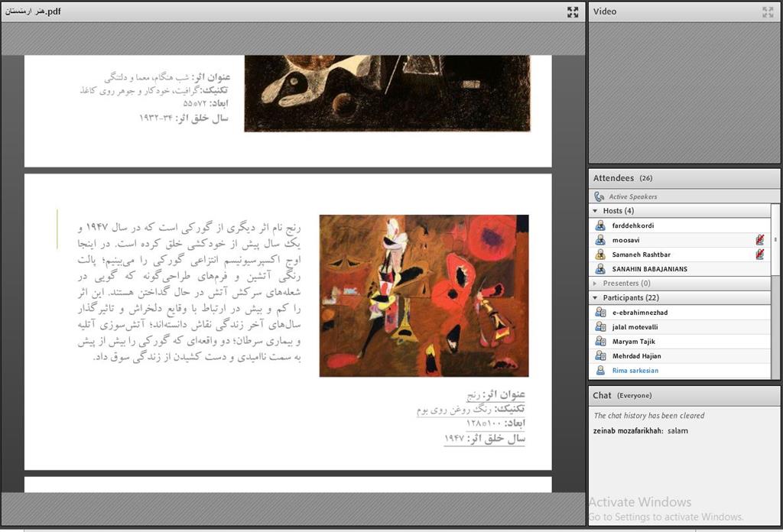This screenshot has width=783, height=532.
Task: Click the user icon beside Rima sarkesian
Action: 600,370
